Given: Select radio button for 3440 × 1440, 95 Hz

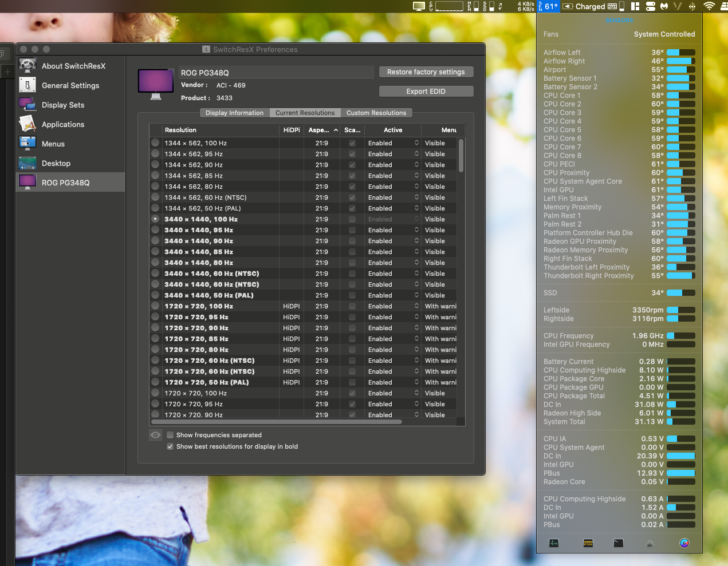Looking at the screenshot, I should (x=155, y=230).
